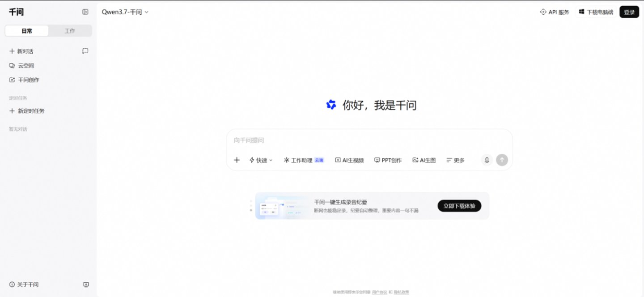Create a new scheduled task 新定时任务
Image resolution: width=644 pixels, height=297 pixels.
point(27,111)
